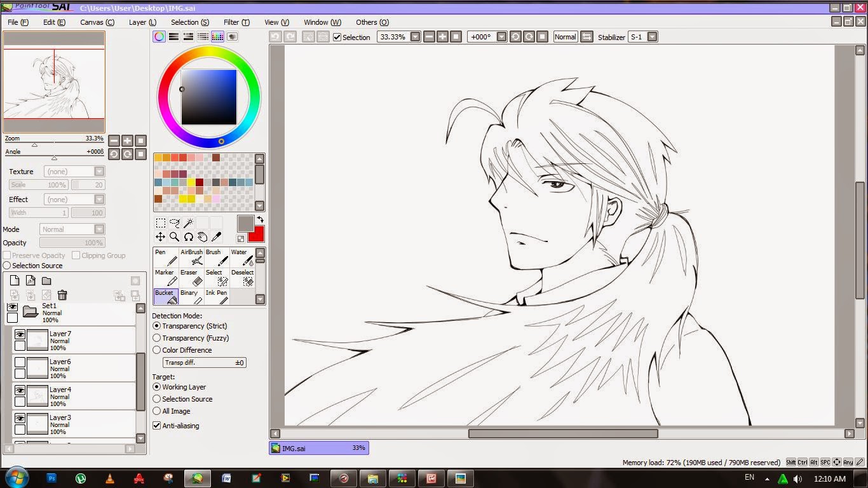Screen dimensions: 868x488
Task: Choose Transparency (Fuzzy) detection mode
Action: 157,338
